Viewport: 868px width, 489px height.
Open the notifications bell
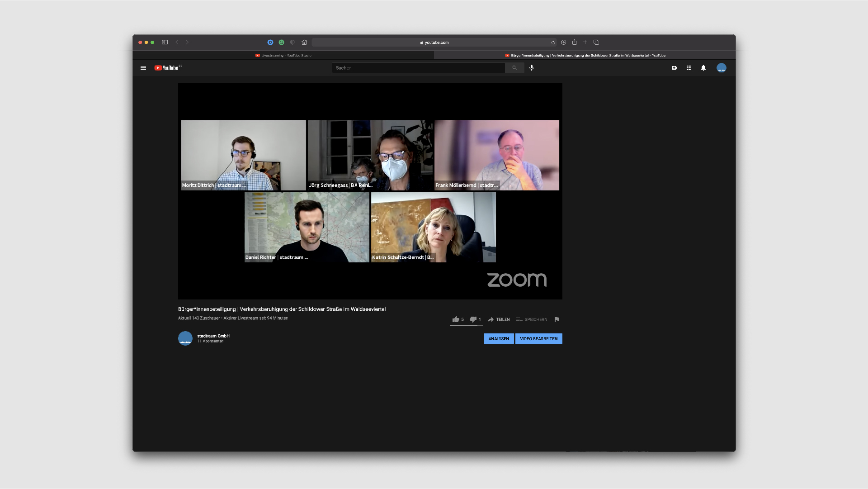703,68
